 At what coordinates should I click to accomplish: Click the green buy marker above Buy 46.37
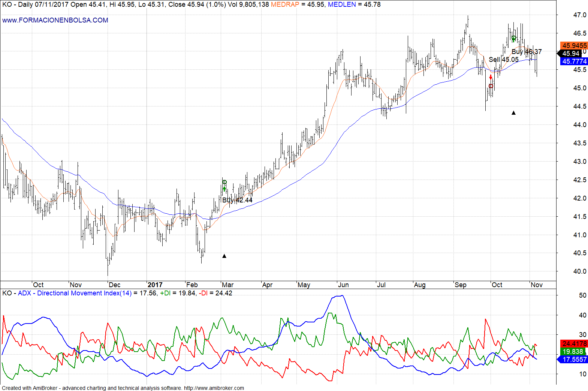coord(514,38)
